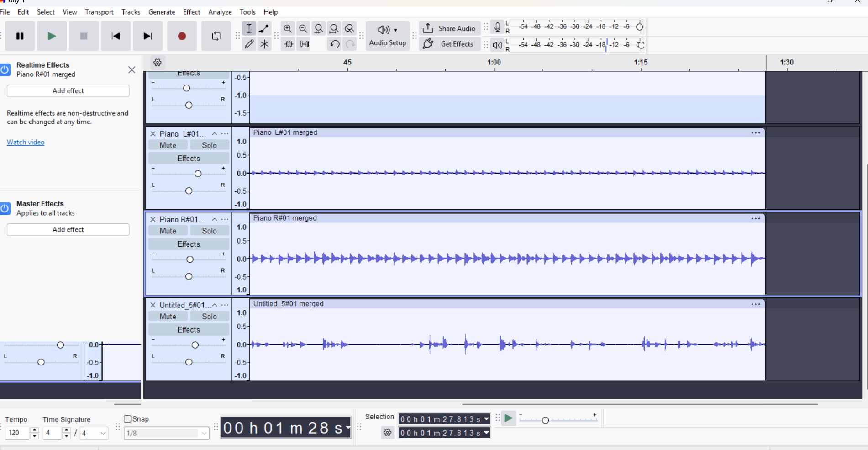Image resolution: width=868 pixels, height=450 pixels.
Task: Toggle Master Effects power button
Action: tap(5, 208)
